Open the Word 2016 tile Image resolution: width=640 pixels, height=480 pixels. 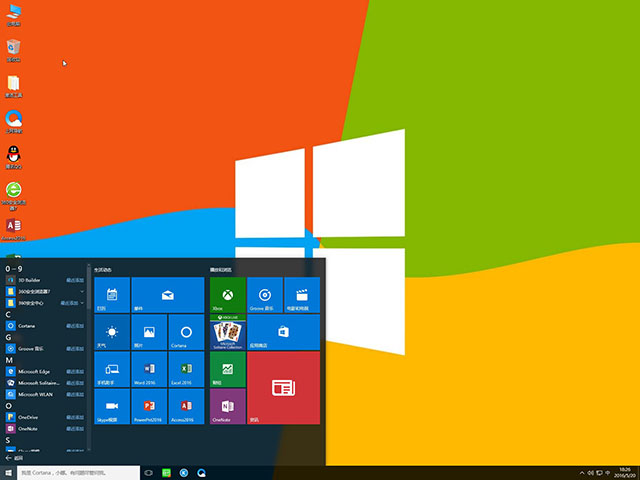pos(149,369)
